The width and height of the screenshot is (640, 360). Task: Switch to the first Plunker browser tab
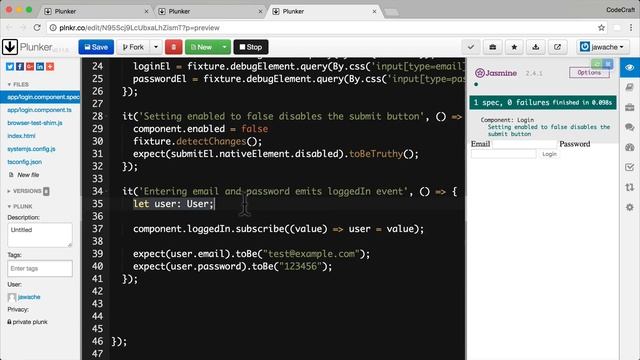96,11
